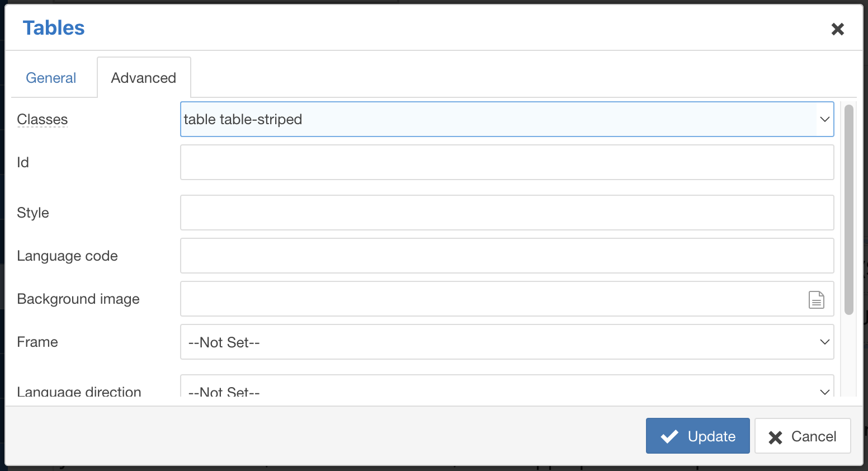Apply changes with the Update button
Screen dimensions: 868x471
tap(697, 436)
